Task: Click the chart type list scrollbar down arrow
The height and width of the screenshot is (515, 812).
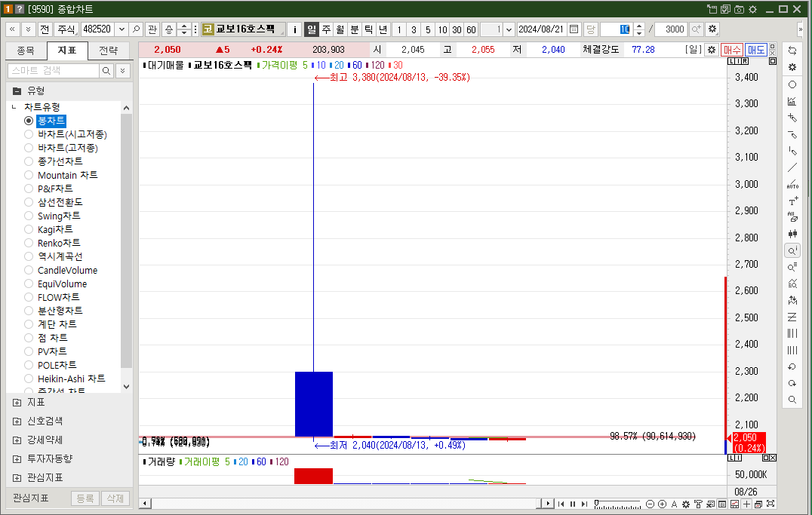Action: [126, 387]
